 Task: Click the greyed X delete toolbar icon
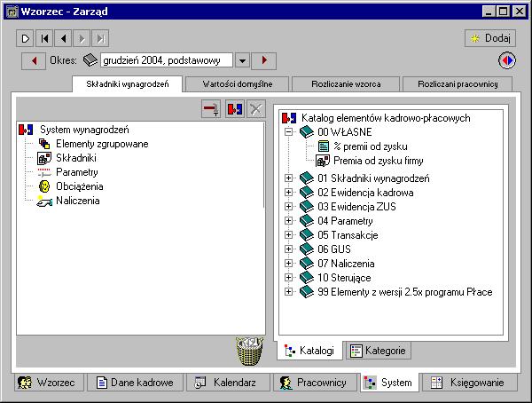point(256,109)
